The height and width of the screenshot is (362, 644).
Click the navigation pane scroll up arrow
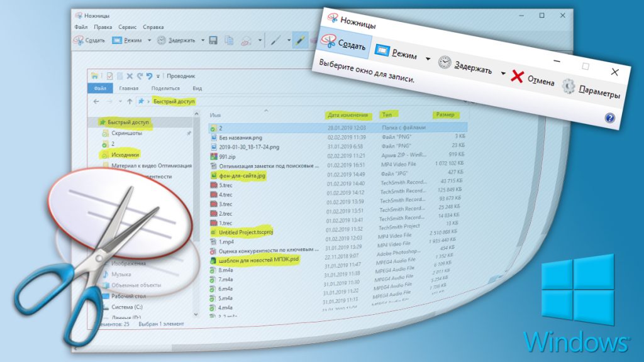pos(196,114)
